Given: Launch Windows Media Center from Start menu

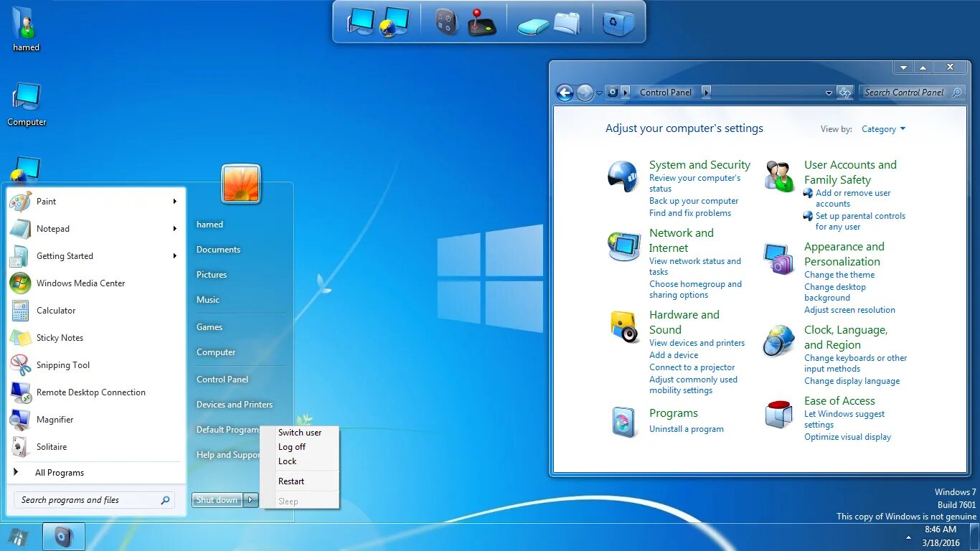Looking at the screenshot, I should coord(80,283).
